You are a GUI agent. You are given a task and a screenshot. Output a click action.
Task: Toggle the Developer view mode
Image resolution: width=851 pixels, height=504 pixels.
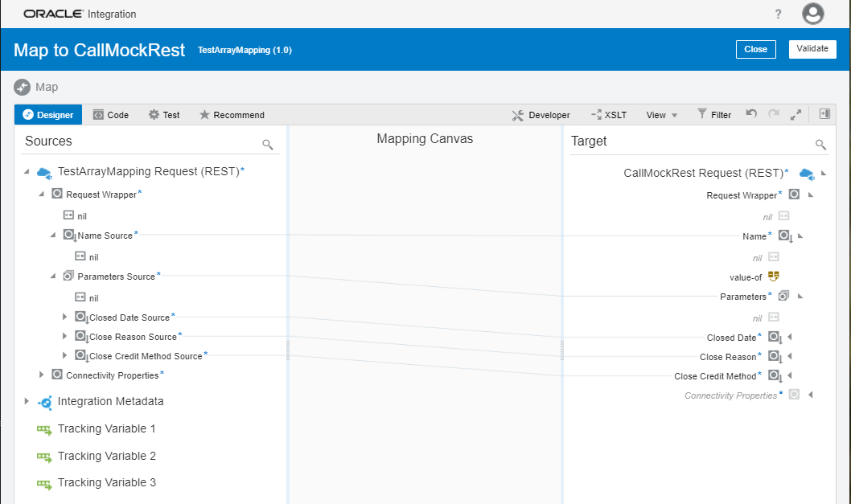coord(541,115)
